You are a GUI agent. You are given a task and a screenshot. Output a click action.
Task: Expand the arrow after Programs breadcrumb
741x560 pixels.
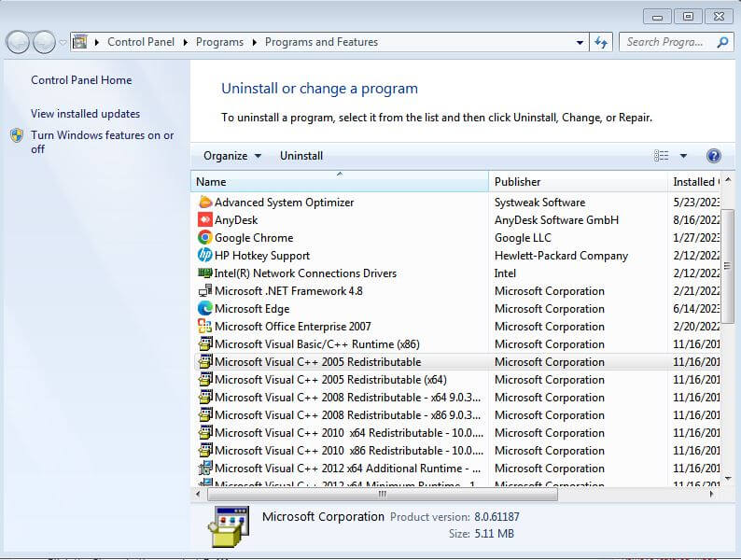click(x=254, y=42)
